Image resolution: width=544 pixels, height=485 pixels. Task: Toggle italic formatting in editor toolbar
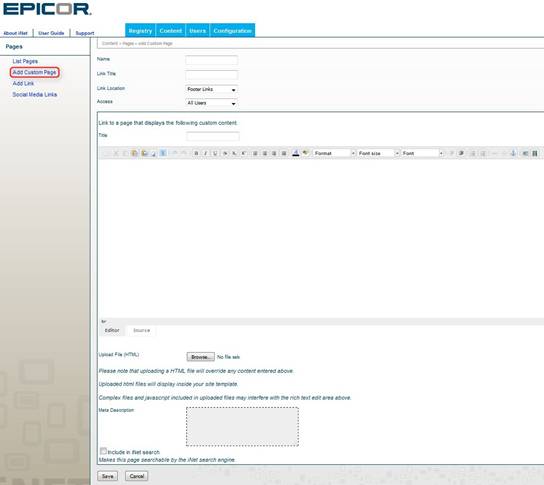206,153
